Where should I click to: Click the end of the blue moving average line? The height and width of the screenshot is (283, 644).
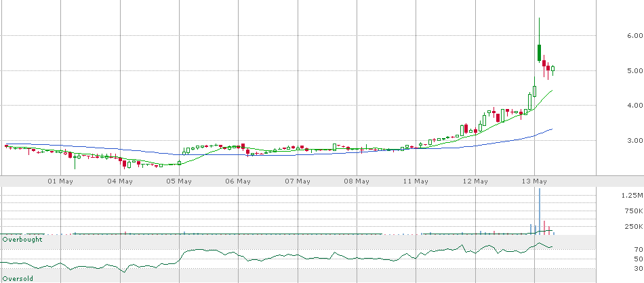pyautogui.click(x=552, y=129)
